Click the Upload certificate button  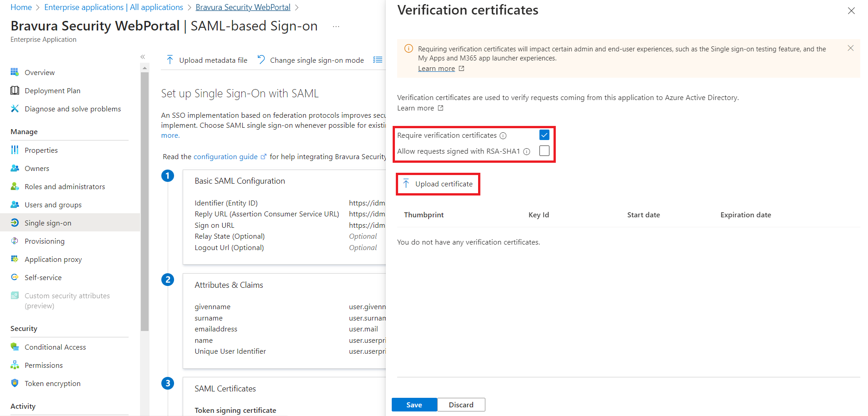[438, 184]
